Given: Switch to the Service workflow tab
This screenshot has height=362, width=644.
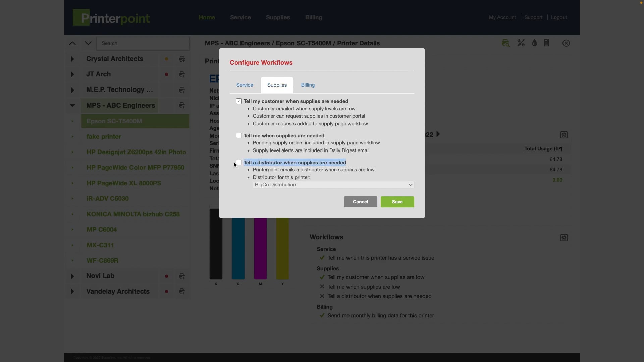Looking at the screenshot, I should [x=245, y=85].
